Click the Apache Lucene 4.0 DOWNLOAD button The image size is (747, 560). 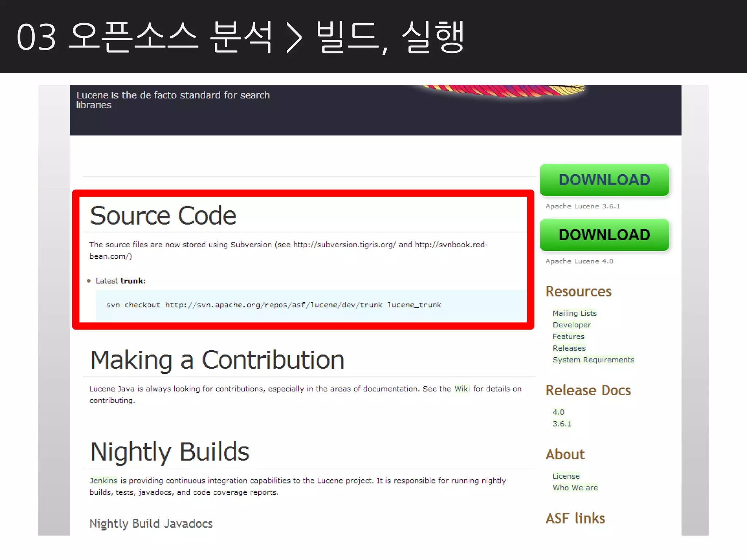click(x=604, y=235)
